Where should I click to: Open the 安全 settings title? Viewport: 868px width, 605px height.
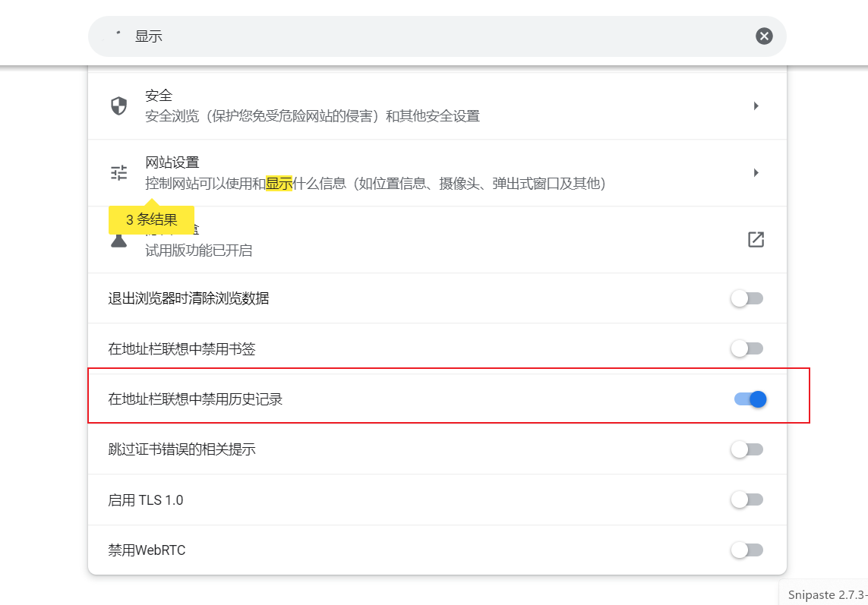click(159, 96)
